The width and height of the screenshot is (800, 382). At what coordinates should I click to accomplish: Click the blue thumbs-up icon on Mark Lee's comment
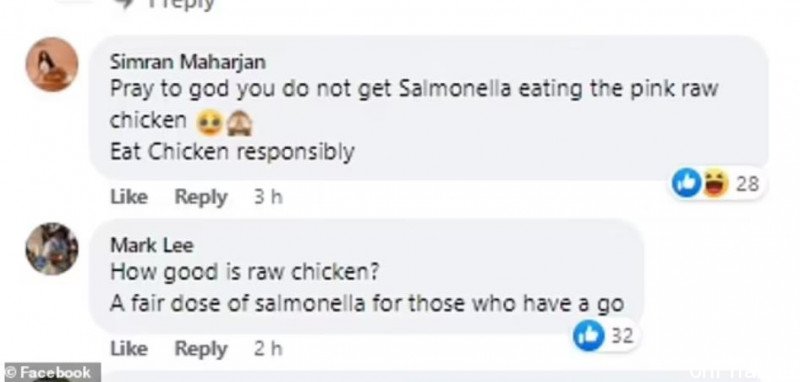pos(589,336)
